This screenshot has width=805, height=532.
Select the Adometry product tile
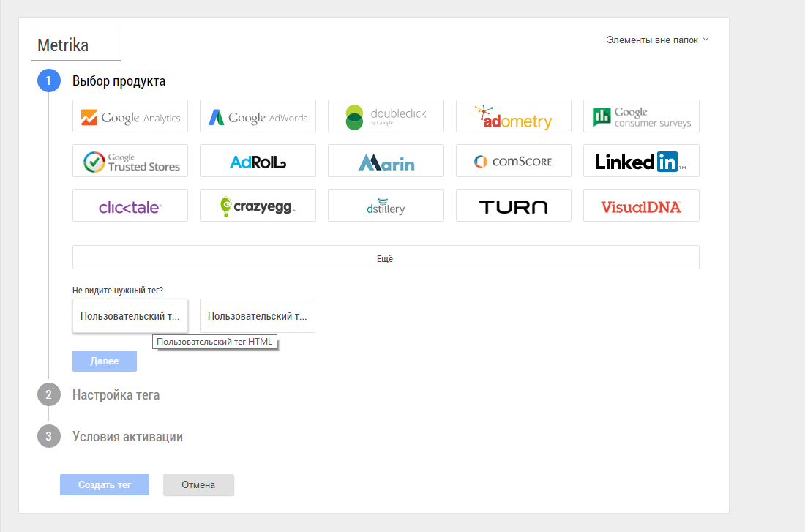(x=514, y=116)
